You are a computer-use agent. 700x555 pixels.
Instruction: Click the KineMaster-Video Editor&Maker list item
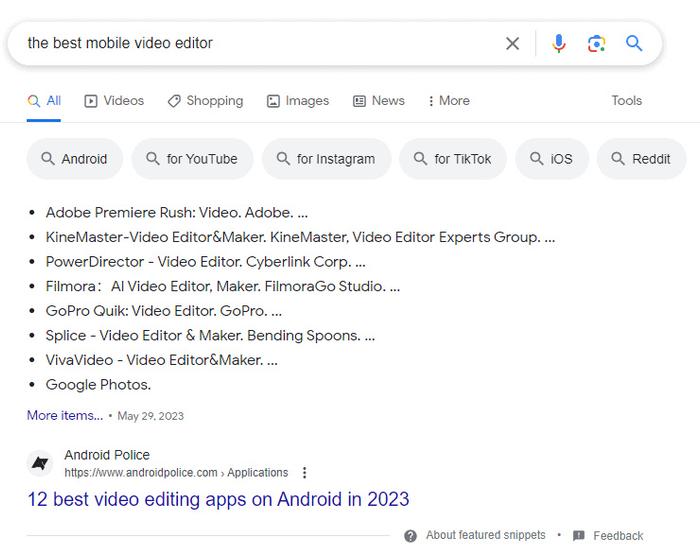(x=300, y=237)
